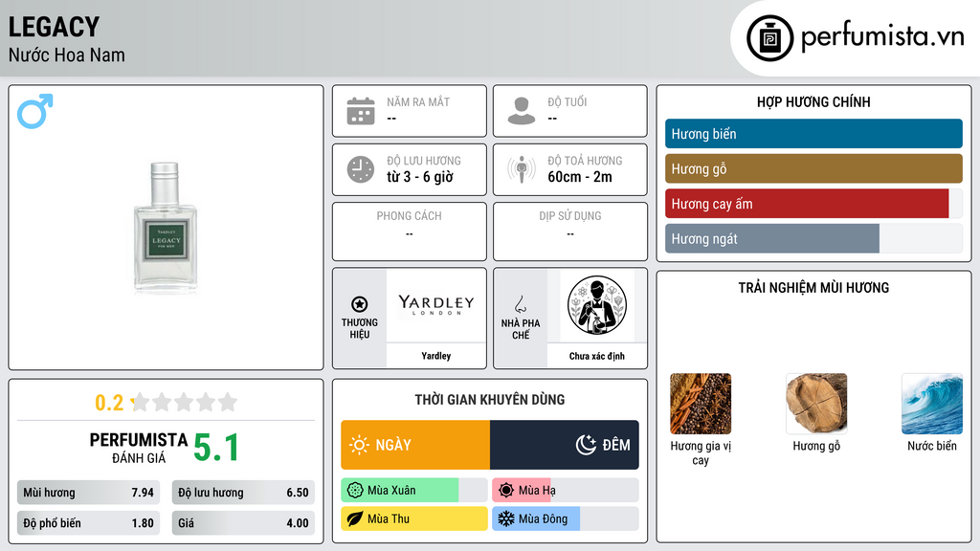This screenshot has height=551, width=980.
Task: Click the sun icon in the Ngày bar
Action: pos(360,445)
